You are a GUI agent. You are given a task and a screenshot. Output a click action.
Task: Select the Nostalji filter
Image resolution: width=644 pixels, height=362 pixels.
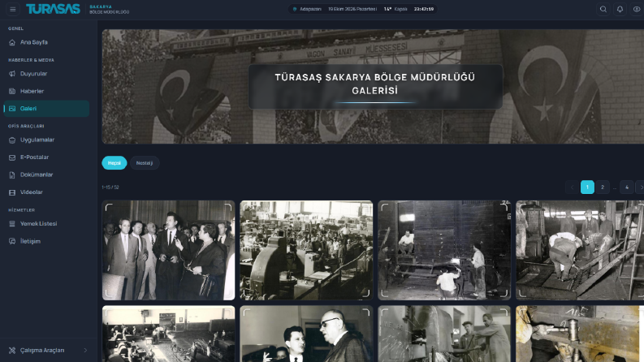[x=145, y=163]
